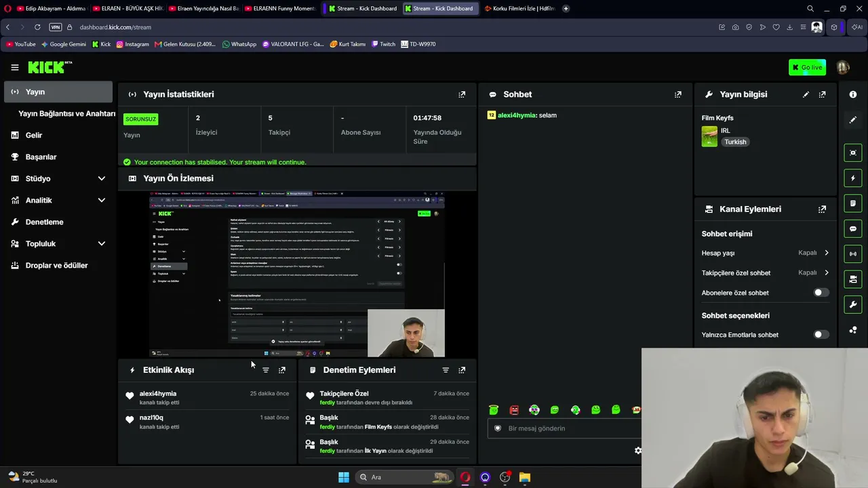868x488 pixels.
Task: Pop out the Sohbet chat panel
Action: tap(678, 94)
